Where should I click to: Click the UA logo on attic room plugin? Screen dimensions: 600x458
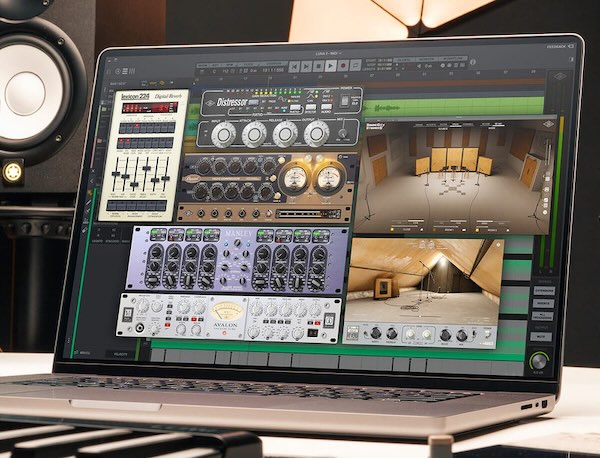(x=498, y=244)
